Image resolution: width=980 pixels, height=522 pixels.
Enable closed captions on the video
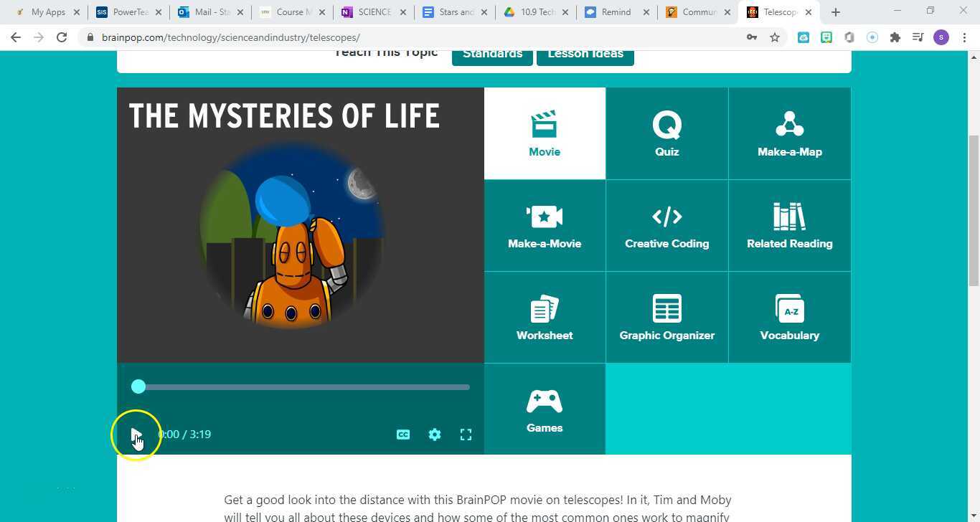click(x=403, y=434)
